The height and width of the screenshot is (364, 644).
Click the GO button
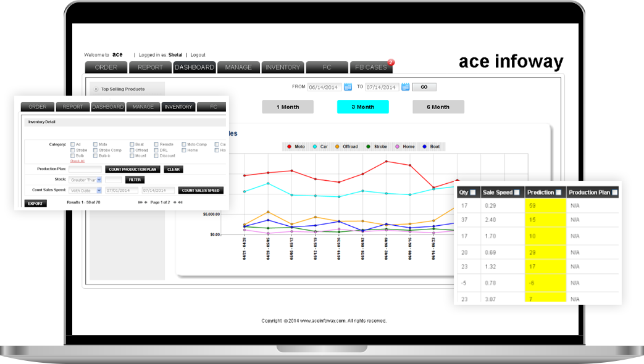click(424, 87)
